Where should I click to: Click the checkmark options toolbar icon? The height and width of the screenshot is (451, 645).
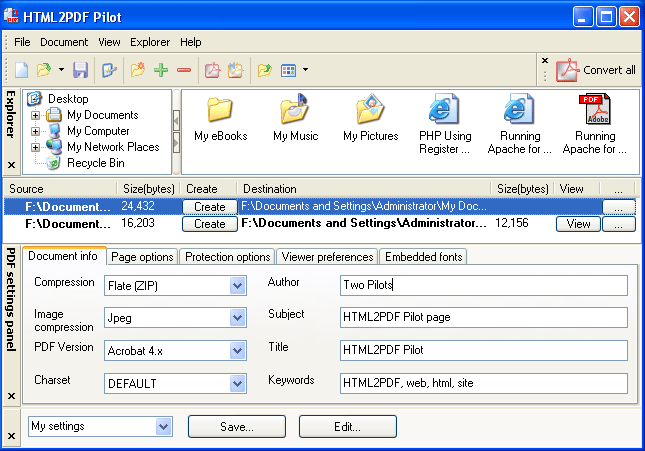click(109, 70)
